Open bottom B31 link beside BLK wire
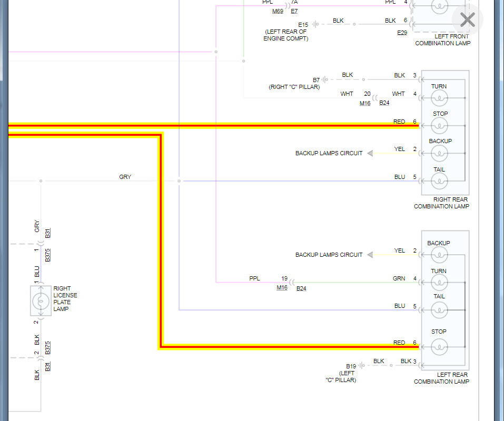504x421 pixels. pyautogui.click(x=47, y=366)
